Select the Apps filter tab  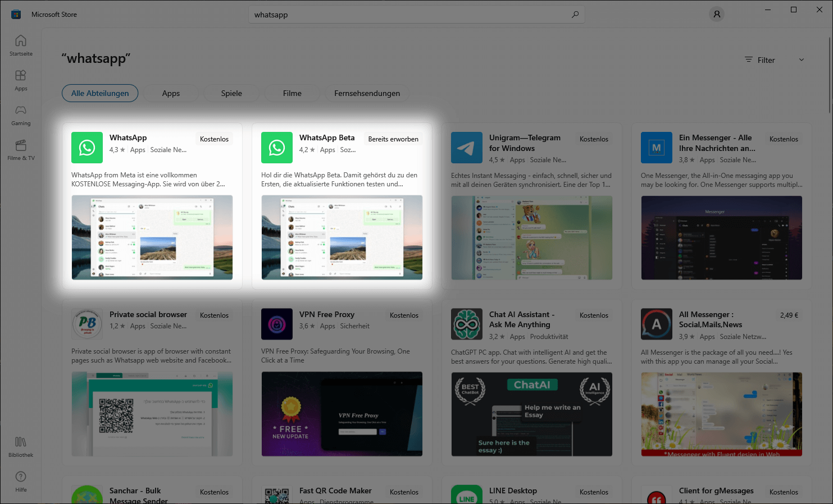(171, 93)
